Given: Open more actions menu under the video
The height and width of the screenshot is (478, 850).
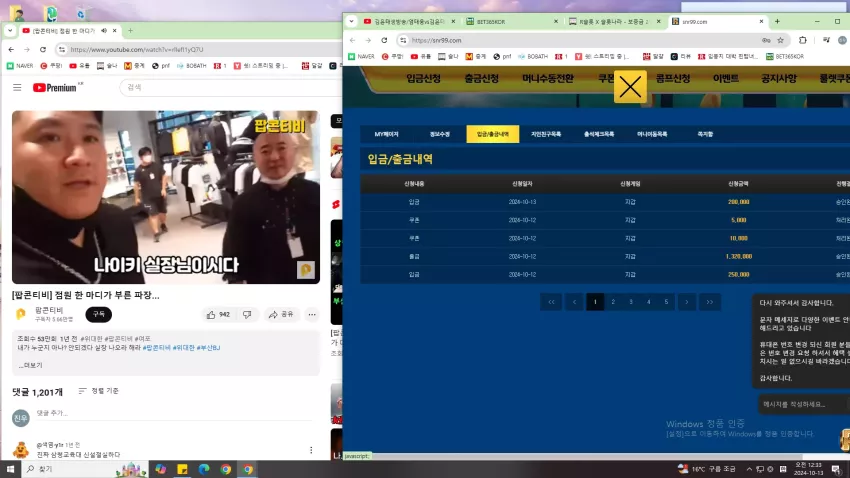Looking at the screenshot, I should pos(312,314).
